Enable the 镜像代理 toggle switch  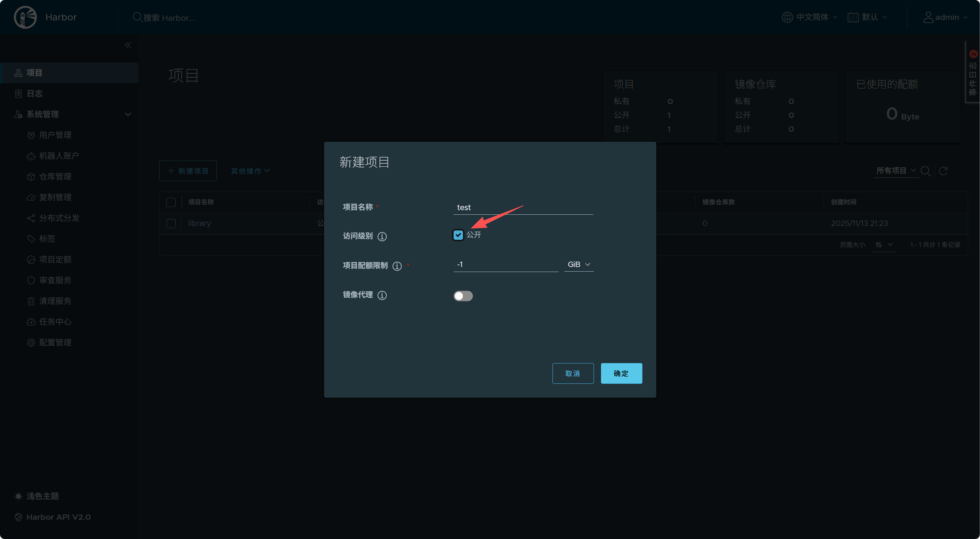click(463, 296)
